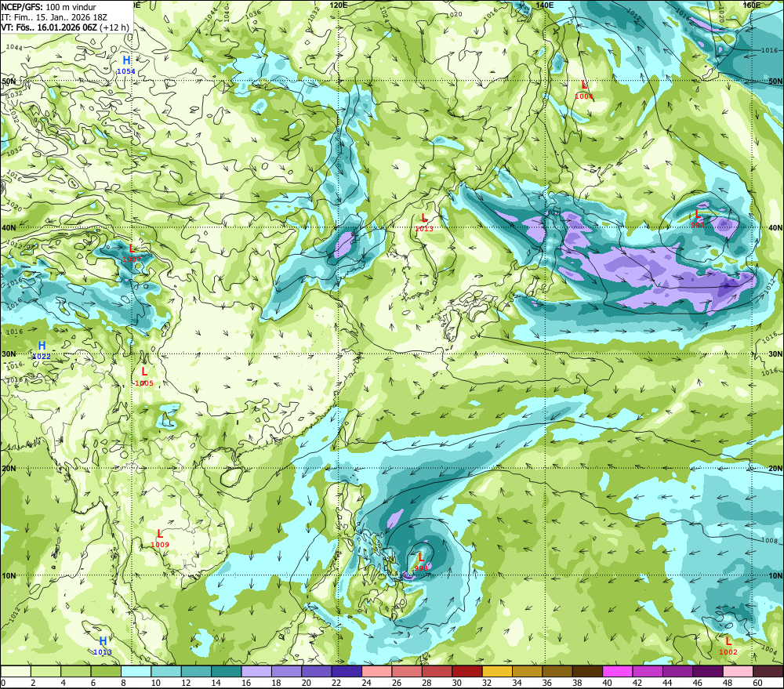Click the 140E longitude label
Viewport: 784px width, 689px height.
[x=544, y=5]
